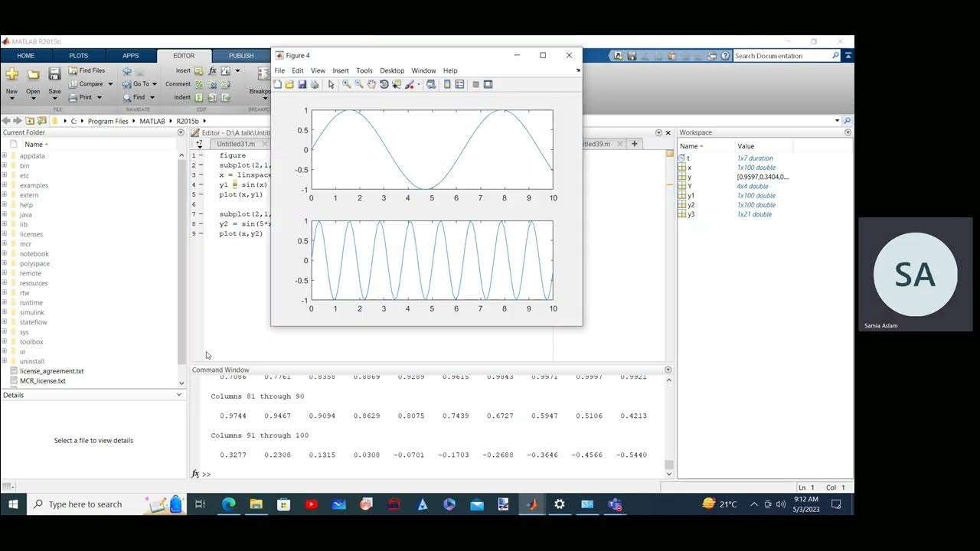Click the New script plus icon in MATLAB ribbon
Screen dimensions: 980x551
[x=11, y=74]
